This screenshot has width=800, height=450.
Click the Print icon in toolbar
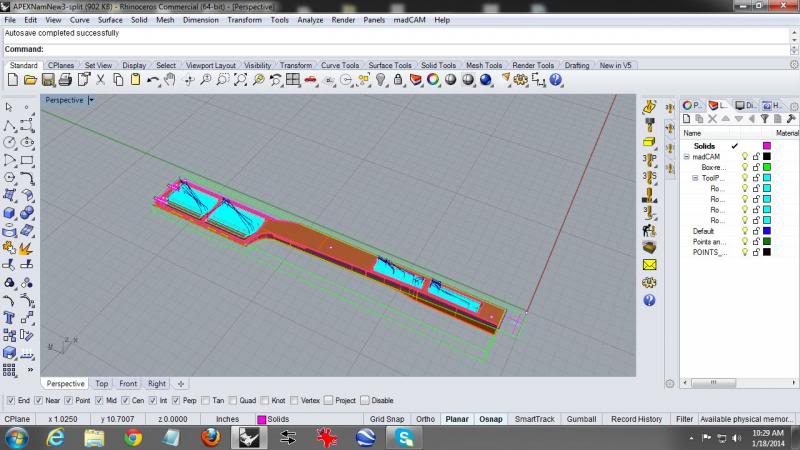[65, 80]
